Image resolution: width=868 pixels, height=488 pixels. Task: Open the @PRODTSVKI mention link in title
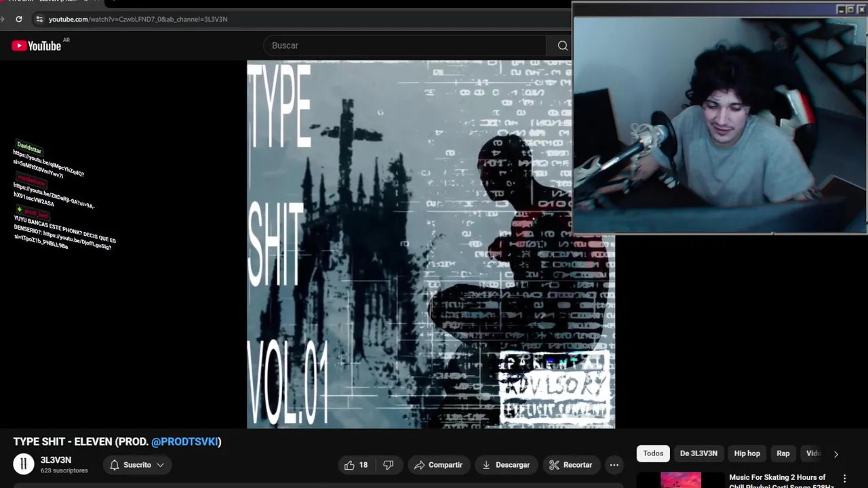[x=184, y=442]
